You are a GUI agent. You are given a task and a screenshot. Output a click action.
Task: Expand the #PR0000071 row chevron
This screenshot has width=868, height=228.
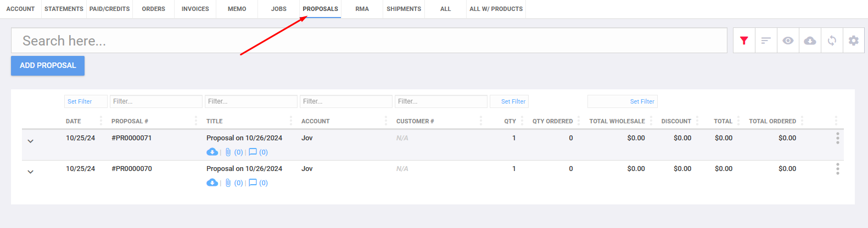(x=31, y=141)
